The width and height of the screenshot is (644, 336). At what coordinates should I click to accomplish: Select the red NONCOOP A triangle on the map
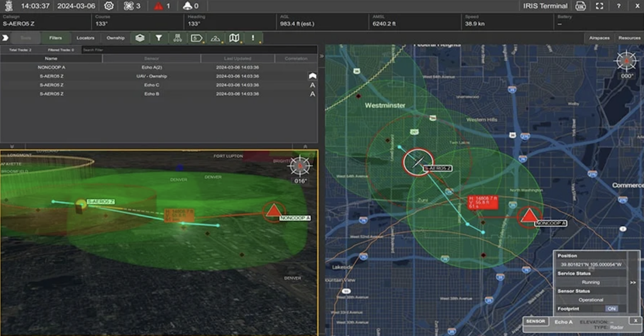click(x=528, y=216)
